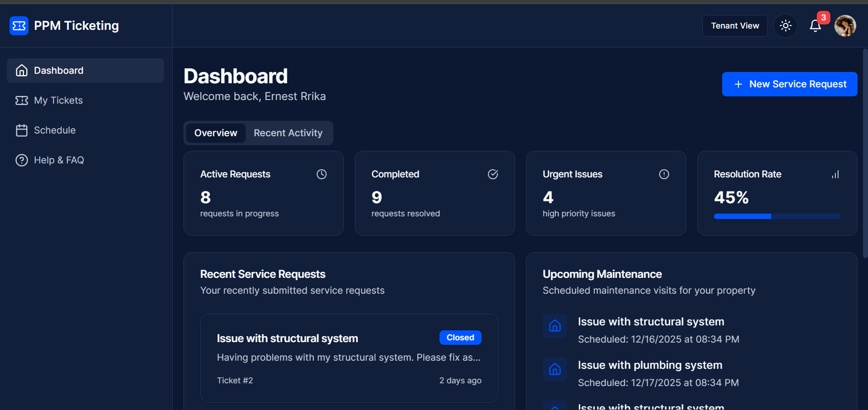The image size is (868, 410).
Task: Switch to the Recent Activity tab
Action: click(288, 133)
